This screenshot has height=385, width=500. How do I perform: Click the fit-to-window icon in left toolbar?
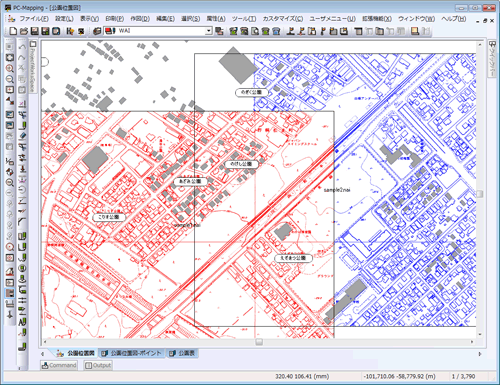10,57
